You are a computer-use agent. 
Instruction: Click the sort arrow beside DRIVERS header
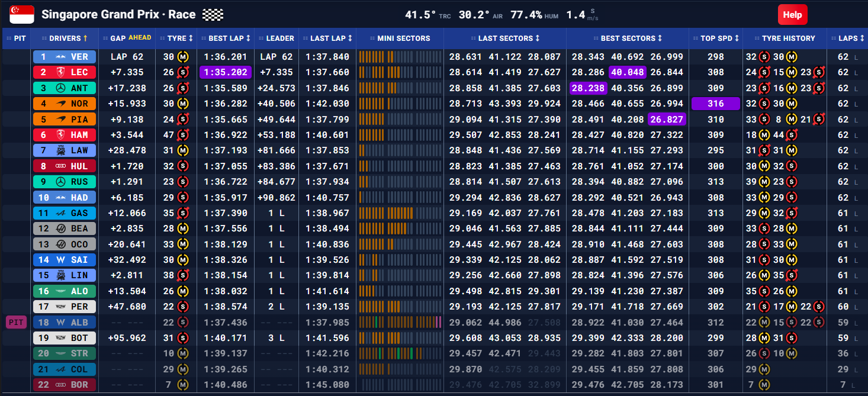pyautogui.click(x=85, y=38)
